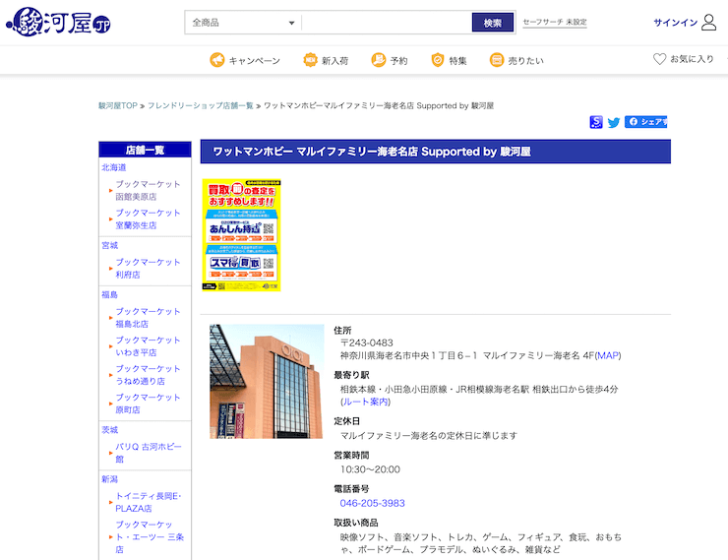Open ブックマーケット 室蘭弥生店
Screen dimensions: 728x560
(x=148, y=218)
